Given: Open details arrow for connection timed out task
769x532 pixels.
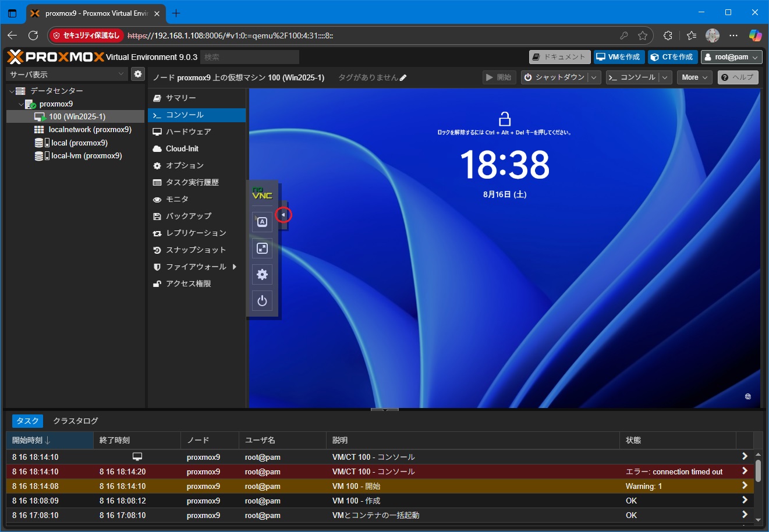Looking at the screenshot, I should (x=745, y=471).
